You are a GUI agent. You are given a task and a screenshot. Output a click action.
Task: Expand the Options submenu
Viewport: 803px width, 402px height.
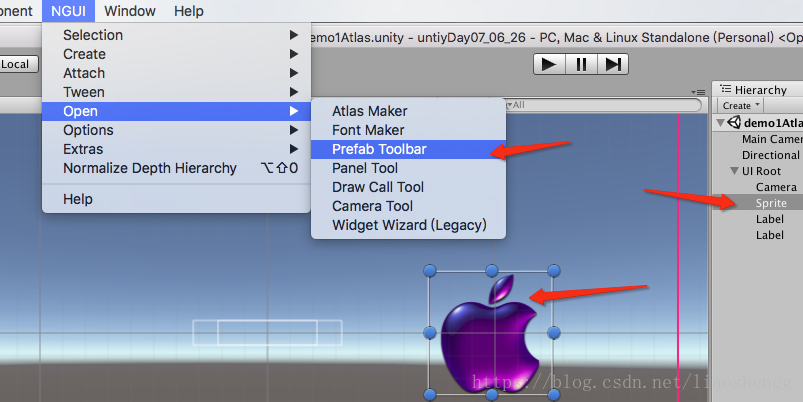click(x=176, y=130)
